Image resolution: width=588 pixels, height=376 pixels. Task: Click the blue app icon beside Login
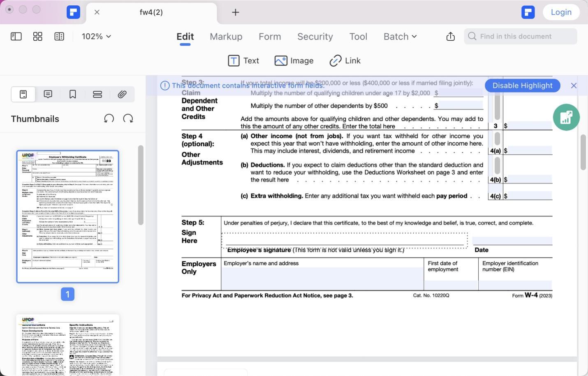pos(528,12)
